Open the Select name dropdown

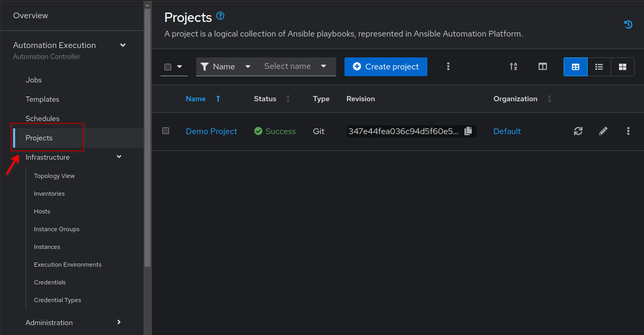click(x=295, y=66)
